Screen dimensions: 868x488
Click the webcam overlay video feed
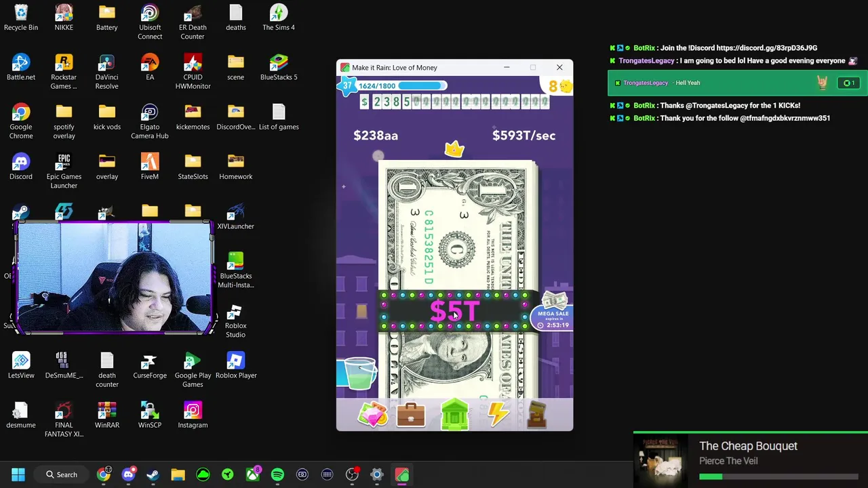pos(114,279)
